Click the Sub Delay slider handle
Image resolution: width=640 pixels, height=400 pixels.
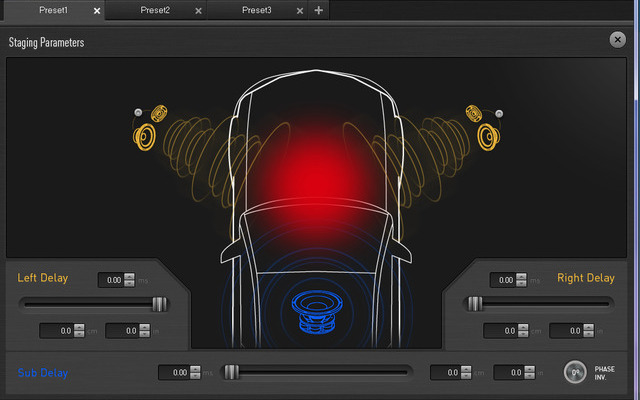point(231,372)
